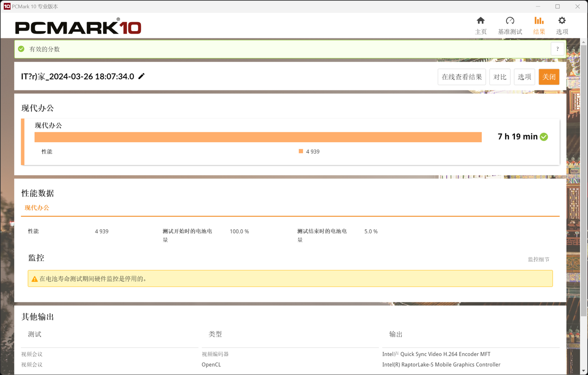Click the PCMark 10 logo
Viewport: 588px width, 375px height.
[78, 27]
